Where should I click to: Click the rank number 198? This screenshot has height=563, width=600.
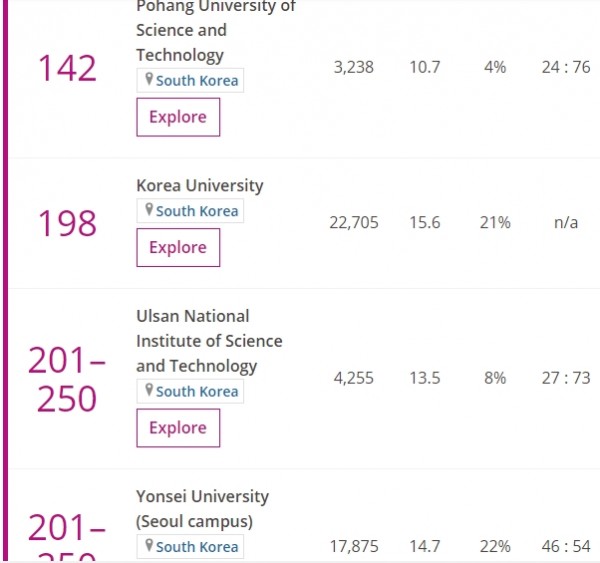pyautogui.click(x=67, y=224)
